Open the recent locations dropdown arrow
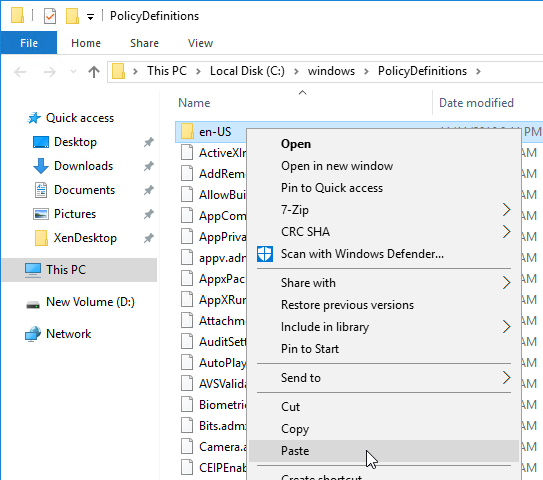The image size is (543, 480). (x=73, y=72)
